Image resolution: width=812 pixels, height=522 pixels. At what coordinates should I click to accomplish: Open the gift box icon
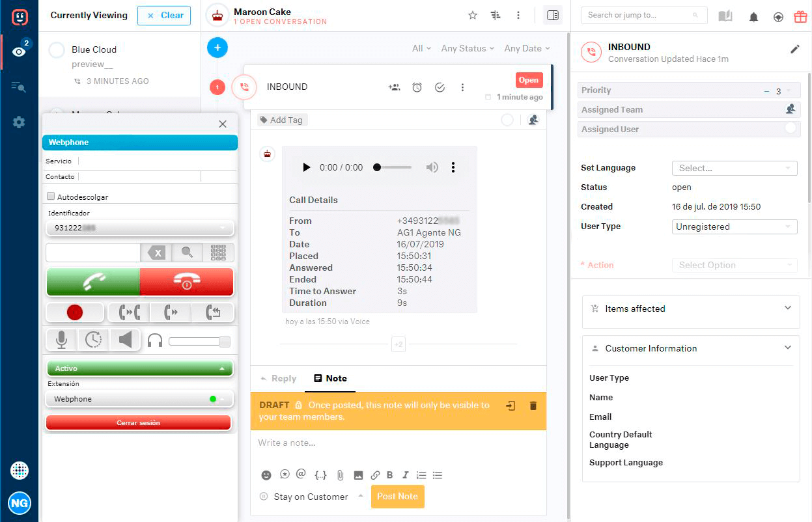[x=800, y=17]
